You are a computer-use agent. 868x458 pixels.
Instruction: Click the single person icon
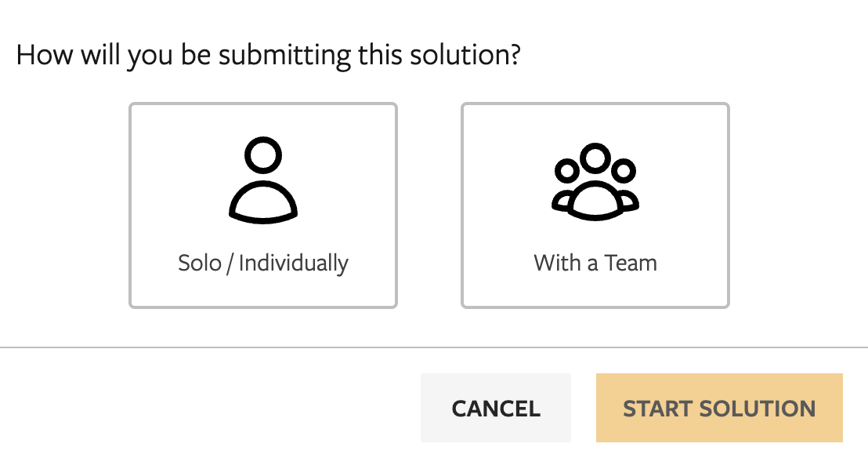[263, 180]
